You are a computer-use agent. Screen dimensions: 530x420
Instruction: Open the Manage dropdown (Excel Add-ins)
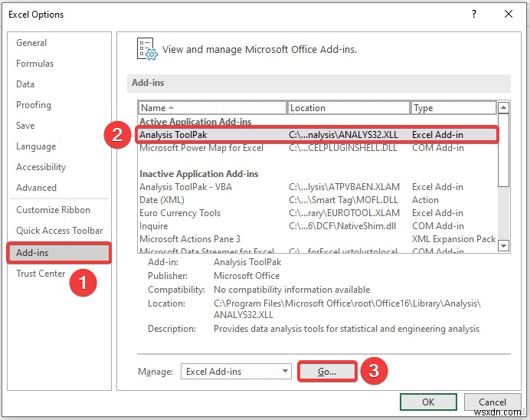(x=236, y=372)
